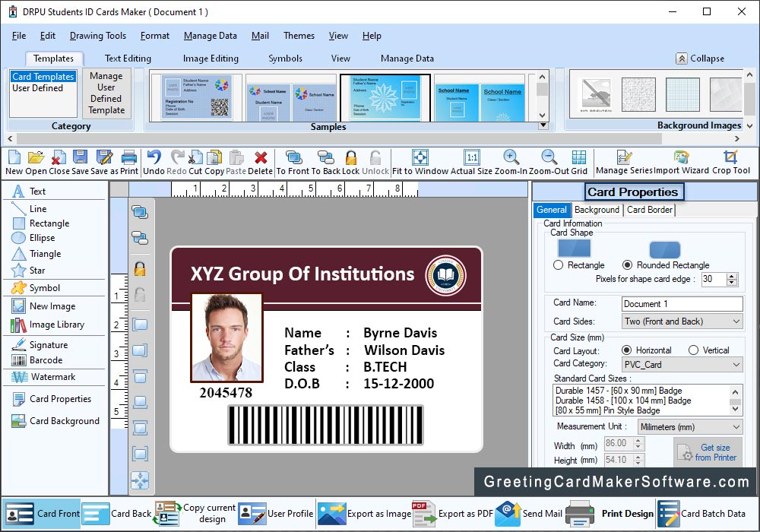Select Rectangle card shape radio button
This screenshot has width=760, height=532.
(559, 265)
